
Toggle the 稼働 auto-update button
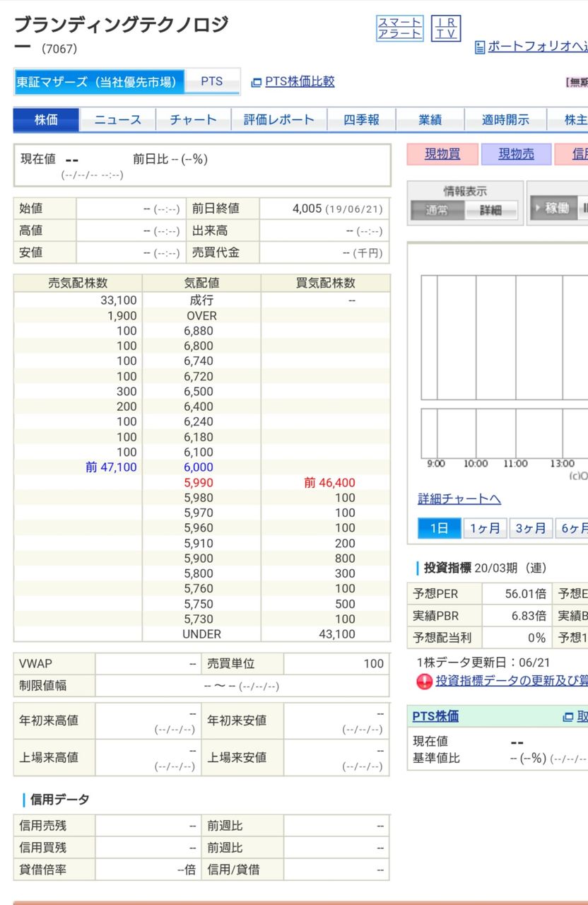point(553,209)
